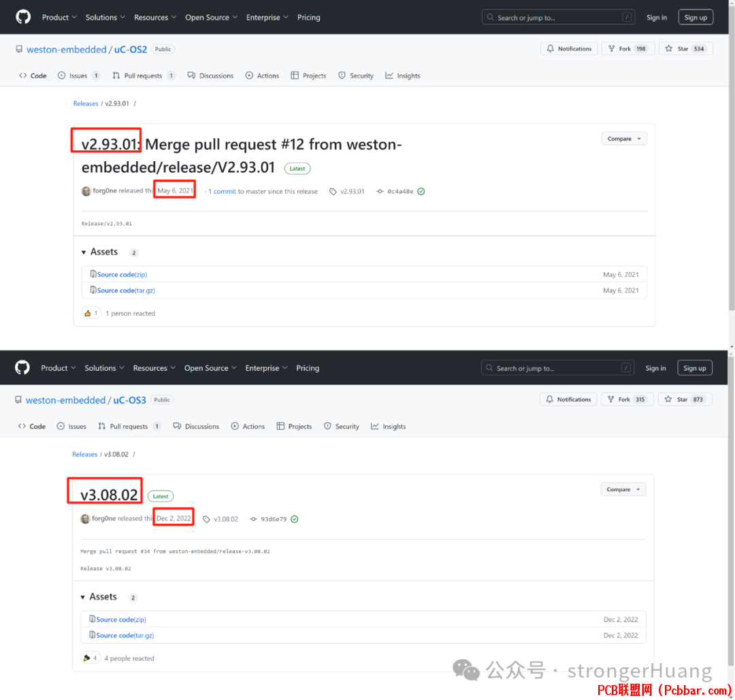Open the uC-OS2 repository link
The image size is (735, 700).
(130, 49)
